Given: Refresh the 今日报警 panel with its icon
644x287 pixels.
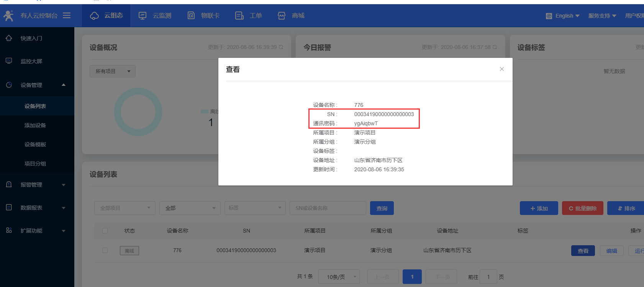Looking at the screenshot, I should pyautogui.click(x=495, y=47).
